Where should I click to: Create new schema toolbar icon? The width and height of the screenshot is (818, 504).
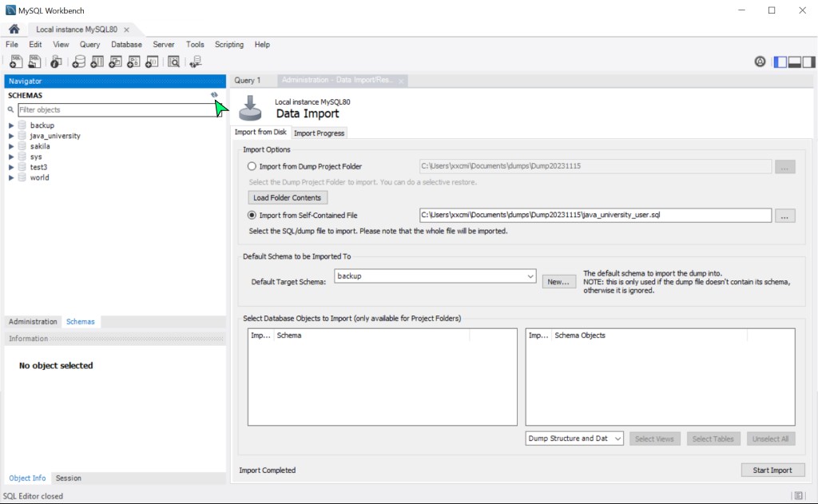79,62
